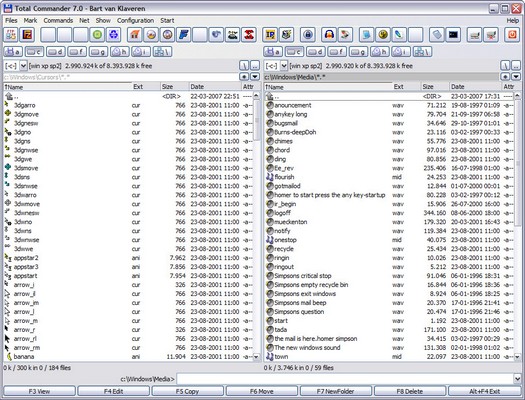525x400 pixels.
Task: Click the yellow round toolbar icon
Action: (383, 35)
